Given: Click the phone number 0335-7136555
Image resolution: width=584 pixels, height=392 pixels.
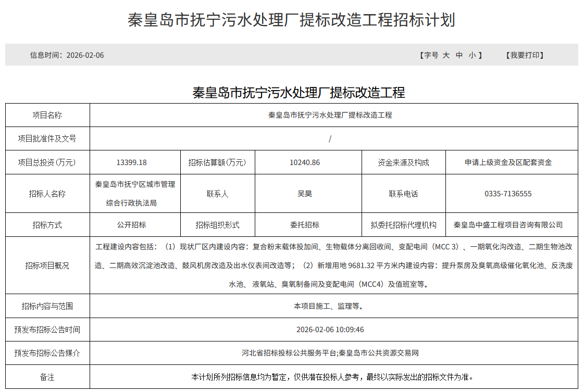Looking at the screenshot, I should (508, 194).
